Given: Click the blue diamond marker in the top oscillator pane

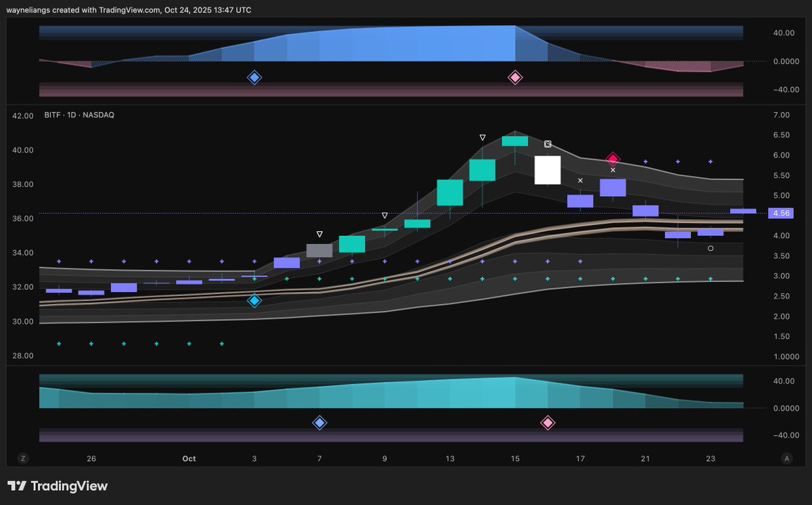Looking at the screenshot, I should pyautogui.click(x=254, y=78).
